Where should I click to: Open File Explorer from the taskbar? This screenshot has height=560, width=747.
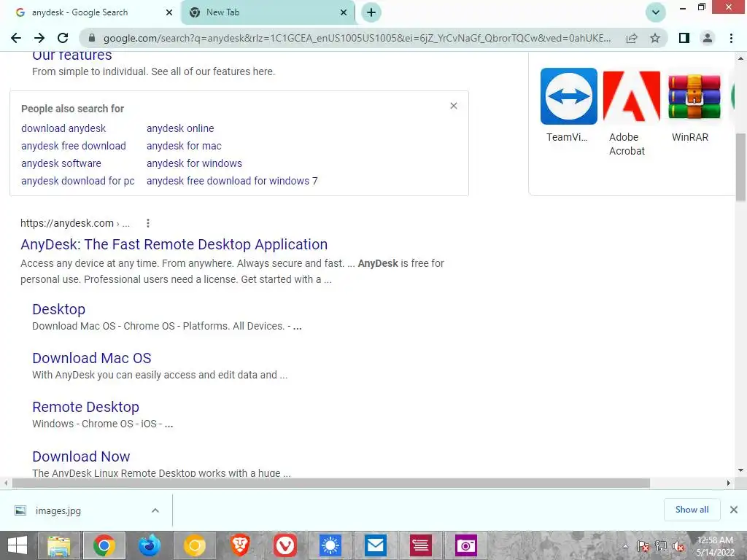[58, 545]
